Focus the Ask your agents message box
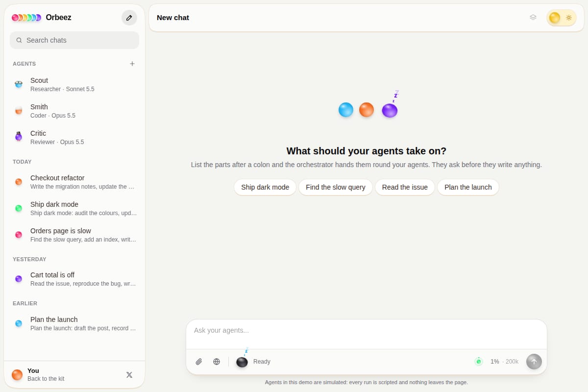The width and height of the screenshot is (588, 392). point(367,334)
